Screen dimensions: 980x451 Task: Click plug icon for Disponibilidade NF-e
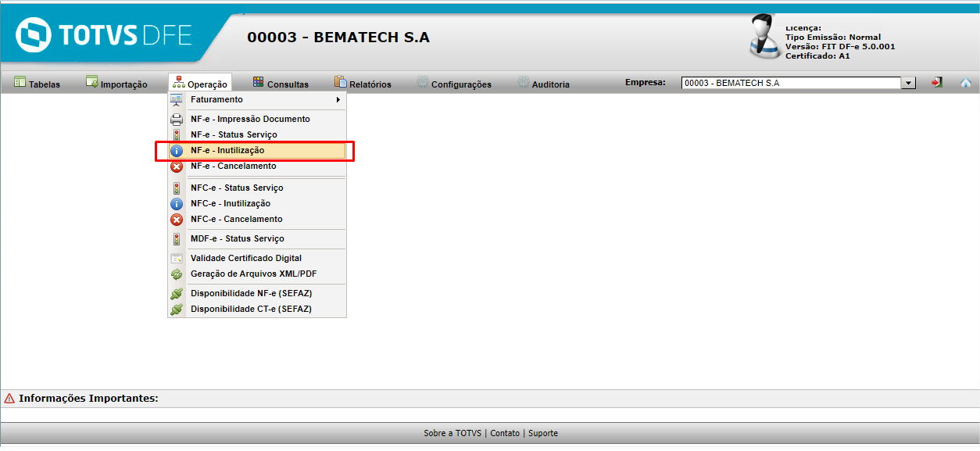176,294
